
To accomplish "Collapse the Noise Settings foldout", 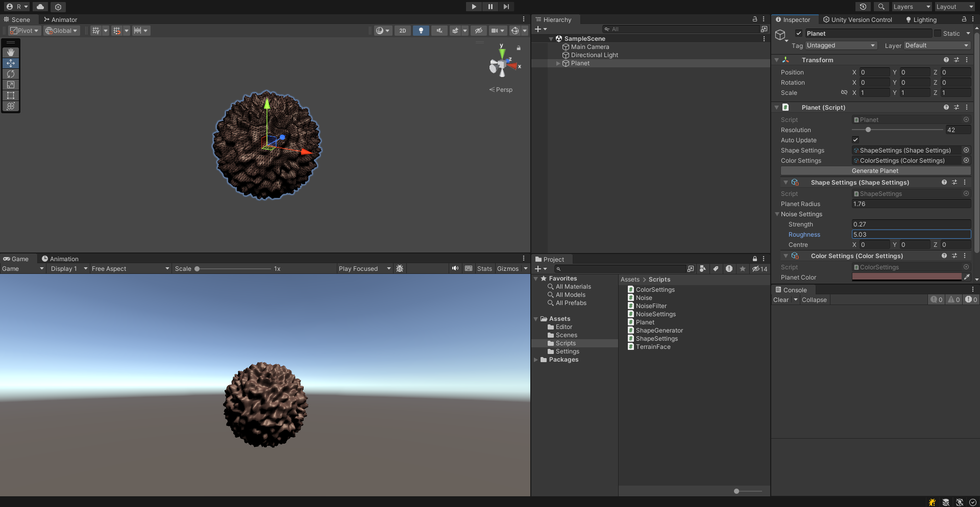I will point(777,214).
